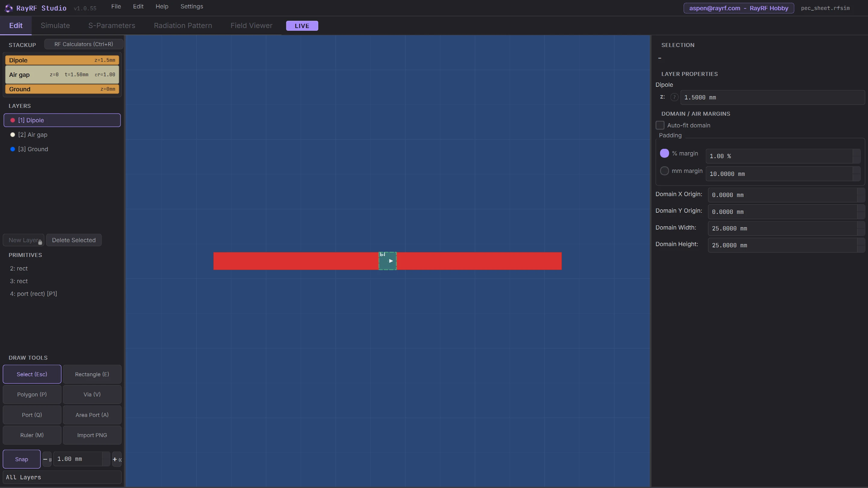
Task: Choose the Port (Q) draw tool
Action: click(x=32, y=415)
